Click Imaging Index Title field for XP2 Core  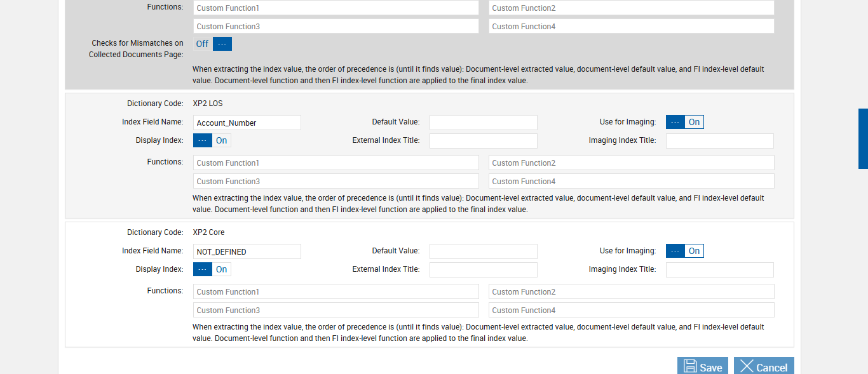(719, 270)
